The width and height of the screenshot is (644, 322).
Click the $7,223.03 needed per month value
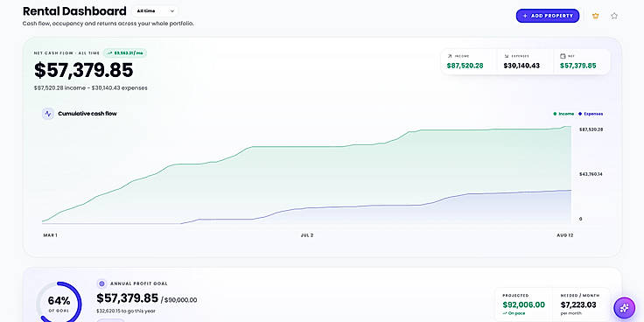[578, 304]
